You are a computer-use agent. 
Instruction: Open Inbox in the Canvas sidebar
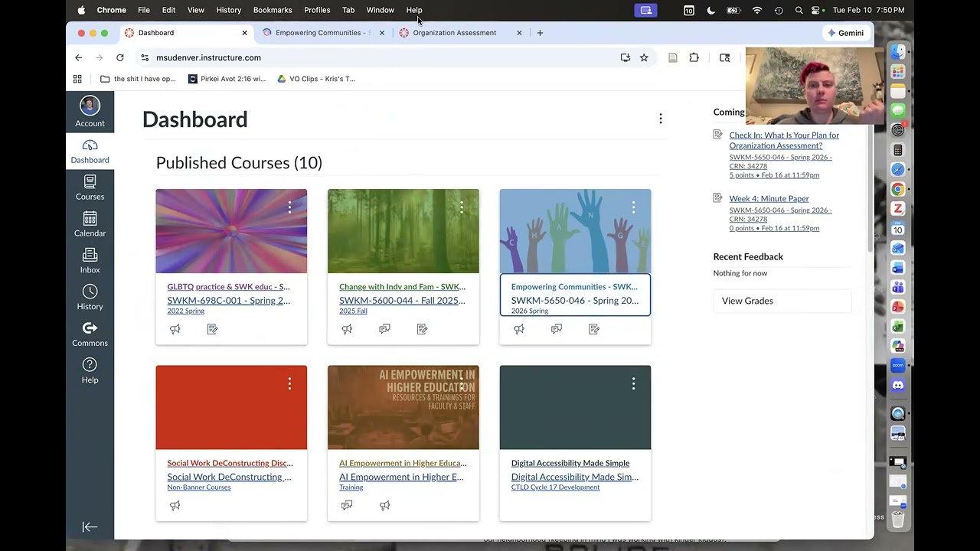tap(90, 261)
